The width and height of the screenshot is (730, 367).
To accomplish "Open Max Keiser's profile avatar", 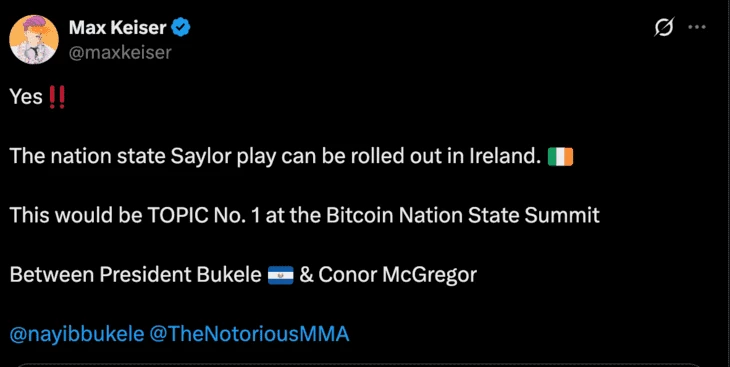I will (x=34, y=39).
